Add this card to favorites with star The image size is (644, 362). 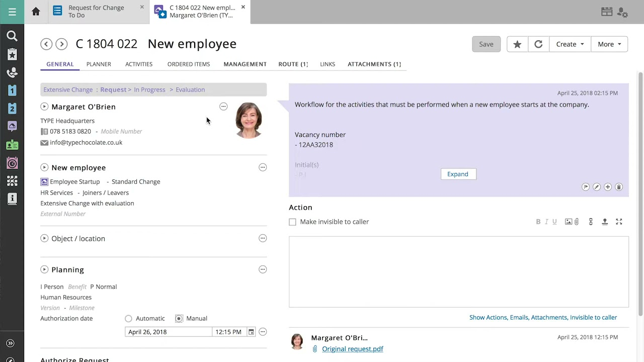tap(517, 44)
